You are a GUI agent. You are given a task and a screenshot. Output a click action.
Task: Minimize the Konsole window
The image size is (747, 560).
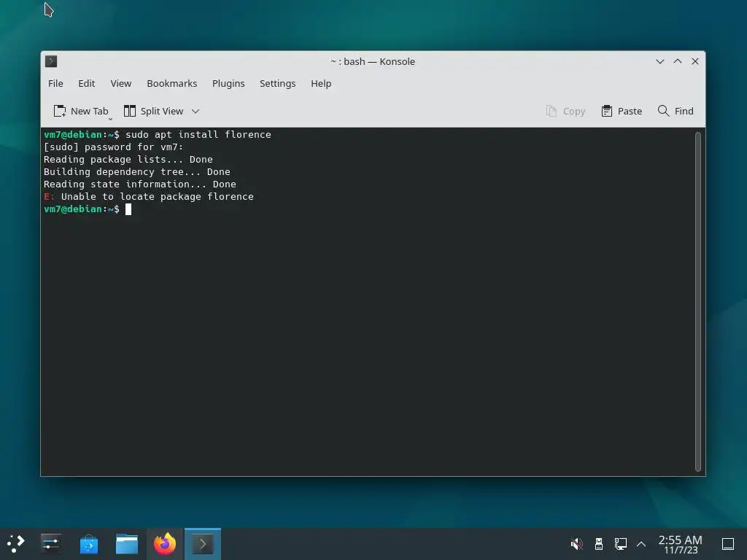click(x=659, y=61)
